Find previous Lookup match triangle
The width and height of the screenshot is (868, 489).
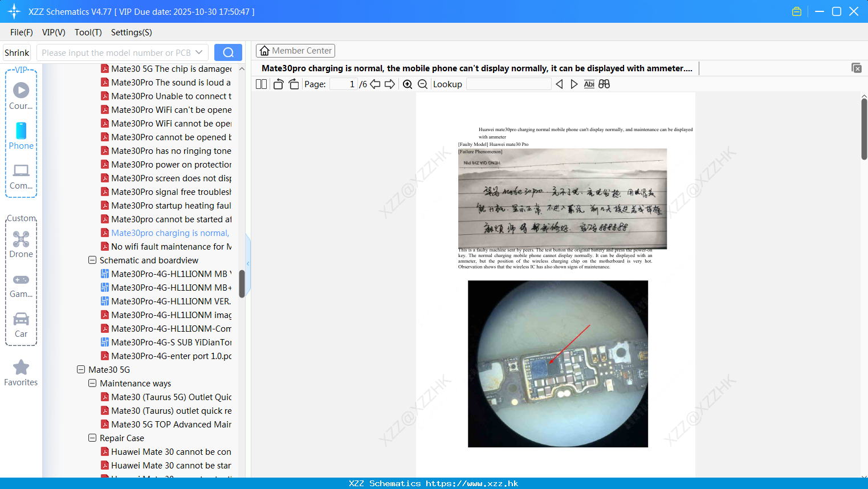[559, 84]
